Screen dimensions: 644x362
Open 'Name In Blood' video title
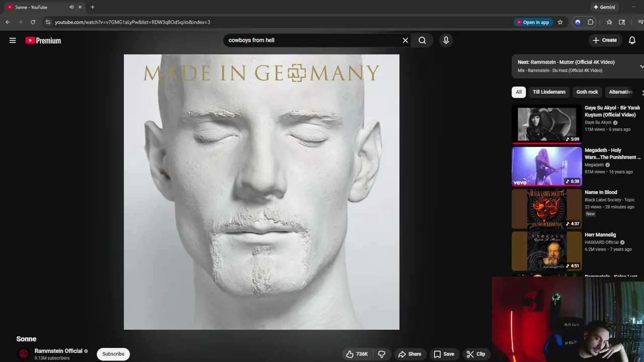[x=601, y=192]
